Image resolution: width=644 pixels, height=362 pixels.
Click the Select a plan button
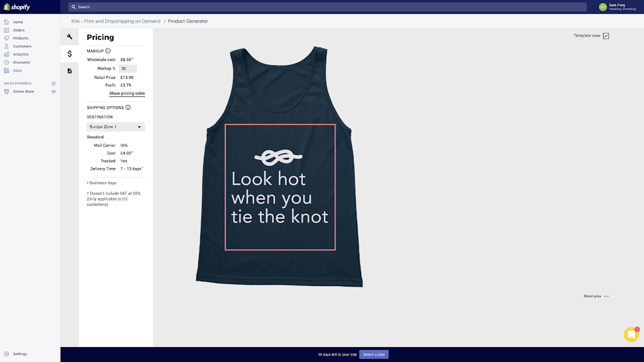(x=374, y=354)
